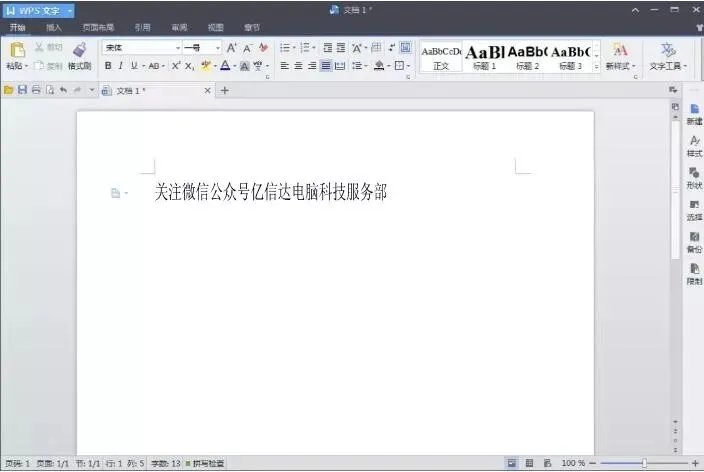Click the highlighted Justify alignment button
The image size is (704, 472).
pyautogui.click(x=326, y=66)
